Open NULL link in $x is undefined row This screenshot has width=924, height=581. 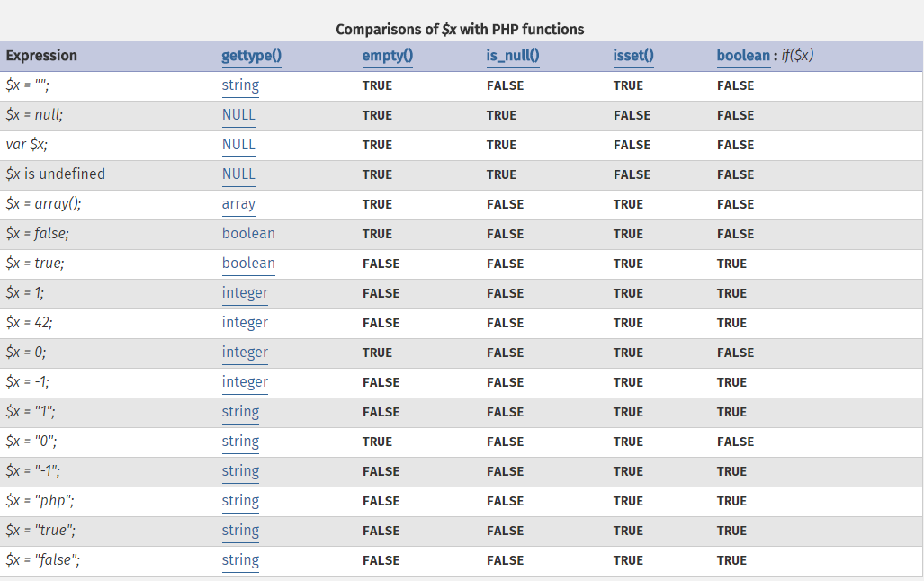tap(238, 174)
